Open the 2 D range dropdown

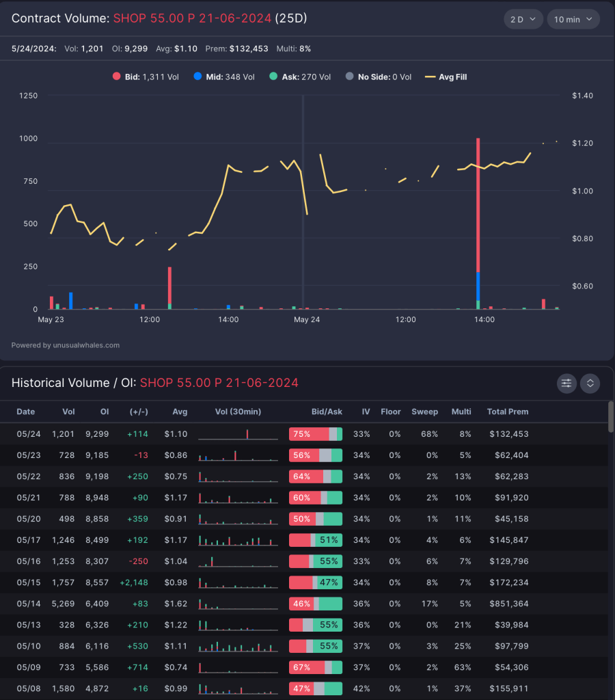tap(523, 19)
